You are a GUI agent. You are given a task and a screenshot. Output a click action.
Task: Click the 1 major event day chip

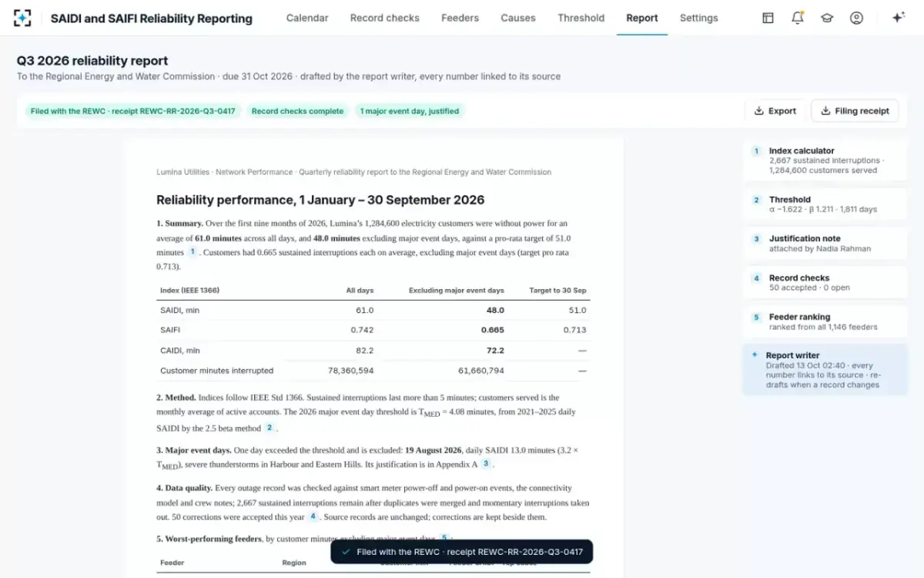click(410, 111)
